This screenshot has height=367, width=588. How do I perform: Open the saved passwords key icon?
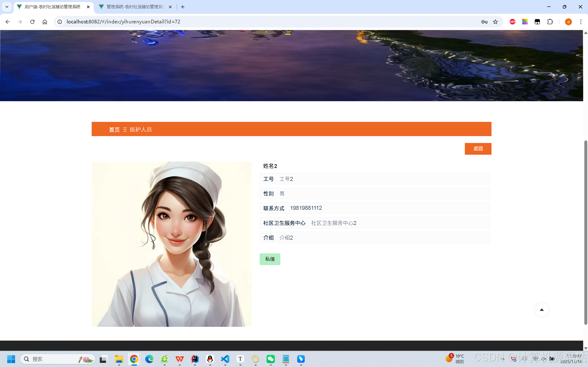pos(484,22)
